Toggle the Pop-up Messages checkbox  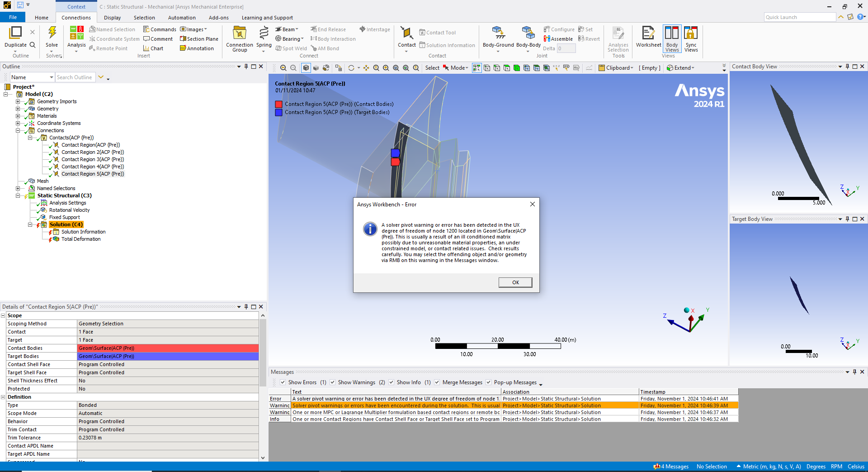488,382
